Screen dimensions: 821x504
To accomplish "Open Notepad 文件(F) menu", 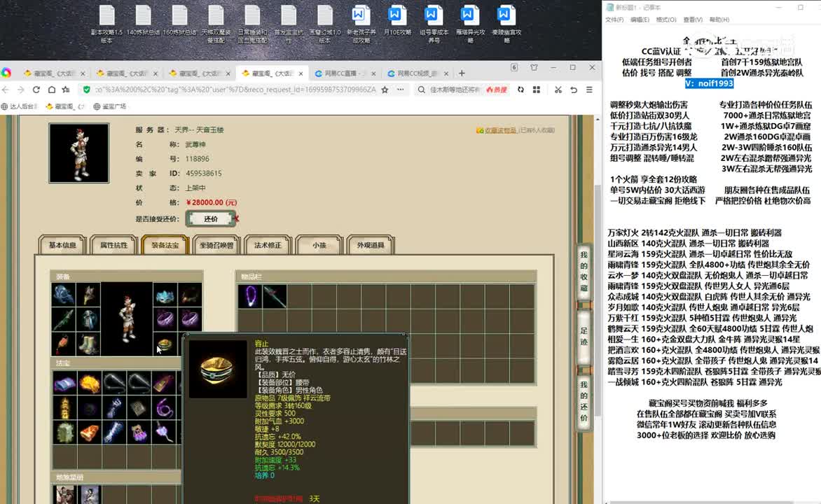I will (x=614, y=20).
